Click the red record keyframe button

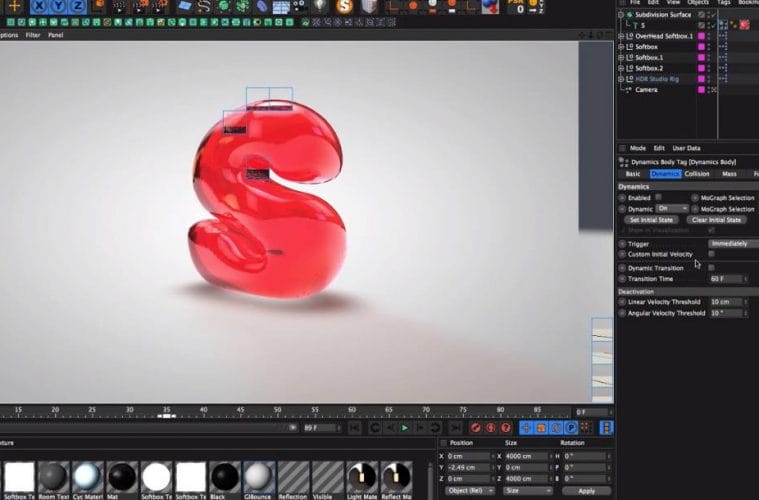[x=476, y=428]
